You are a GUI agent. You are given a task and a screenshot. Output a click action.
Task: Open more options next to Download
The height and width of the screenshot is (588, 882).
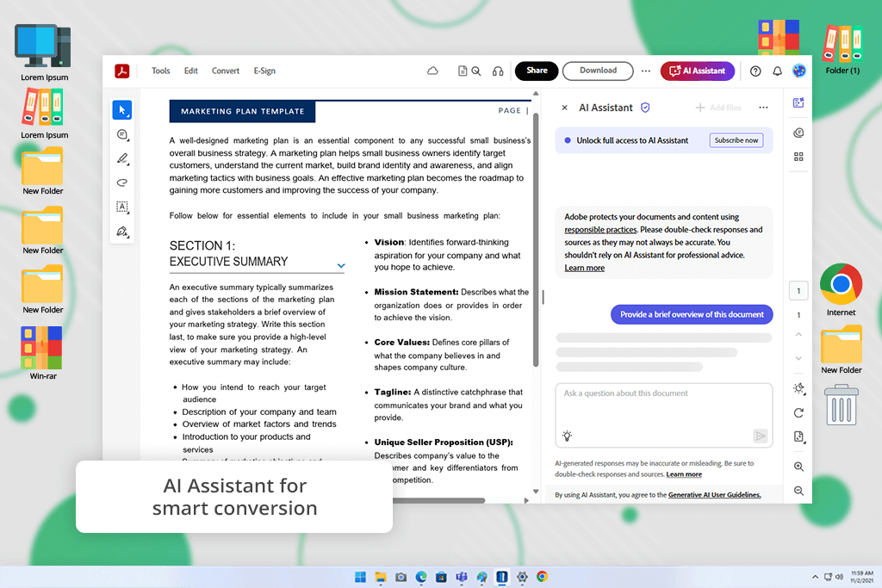pos(646,71)
